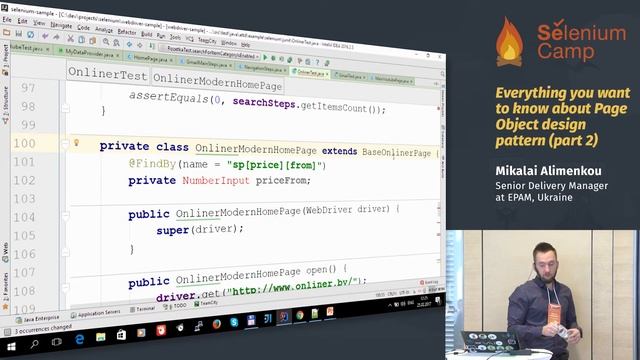Open the Application Servers tool window
This screenshot has height=360, width=640.
click(96, 313)
